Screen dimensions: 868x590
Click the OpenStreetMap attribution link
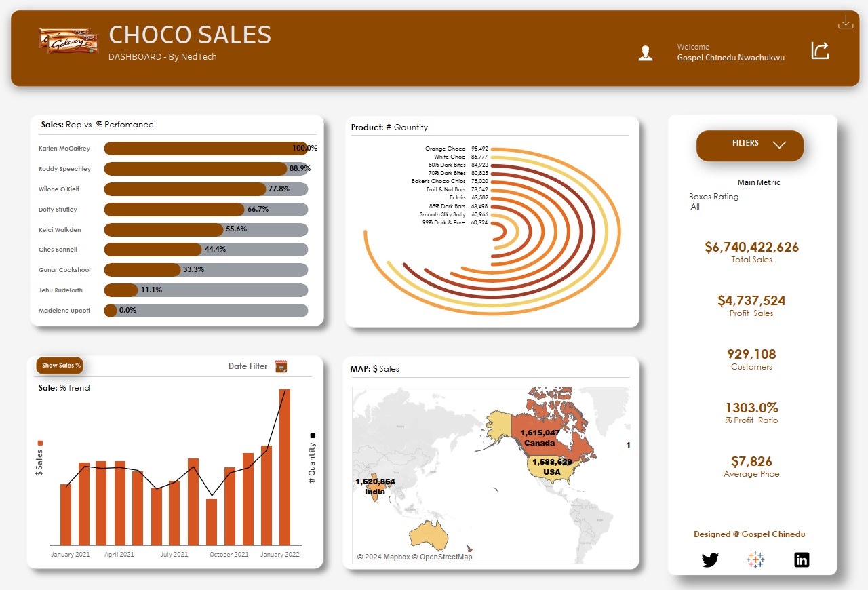446,557
